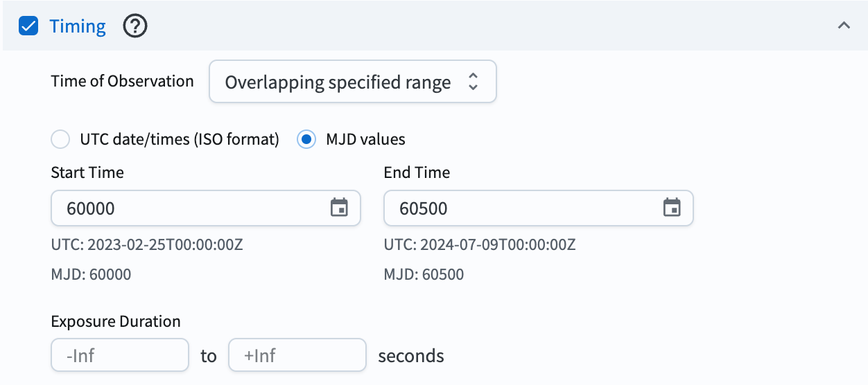The width and height of the screenshot is (868, 385).
Task: Open the Start Time calendar picker icon
Action: tap(339, 208)
